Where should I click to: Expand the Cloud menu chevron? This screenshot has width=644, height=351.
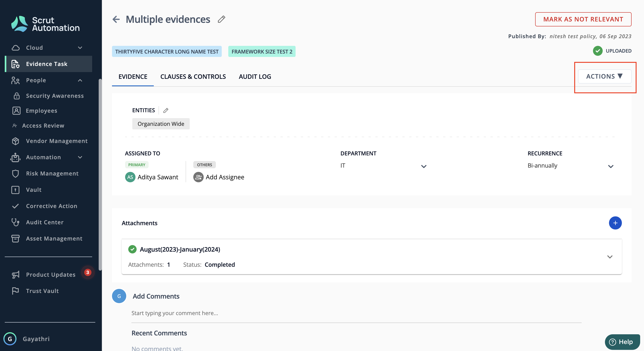click(80, 47)
